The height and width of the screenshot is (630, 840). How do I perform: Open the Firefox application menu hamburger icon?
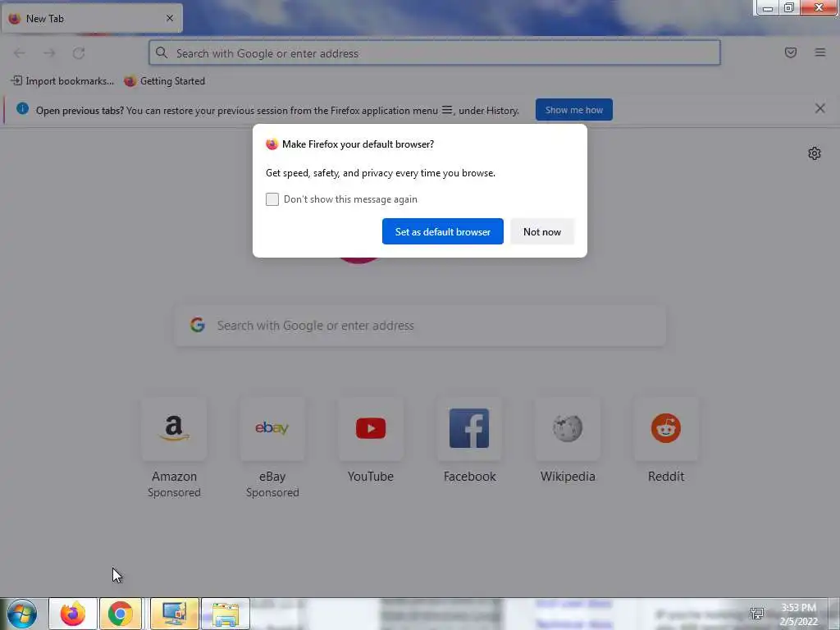point(820,52)
